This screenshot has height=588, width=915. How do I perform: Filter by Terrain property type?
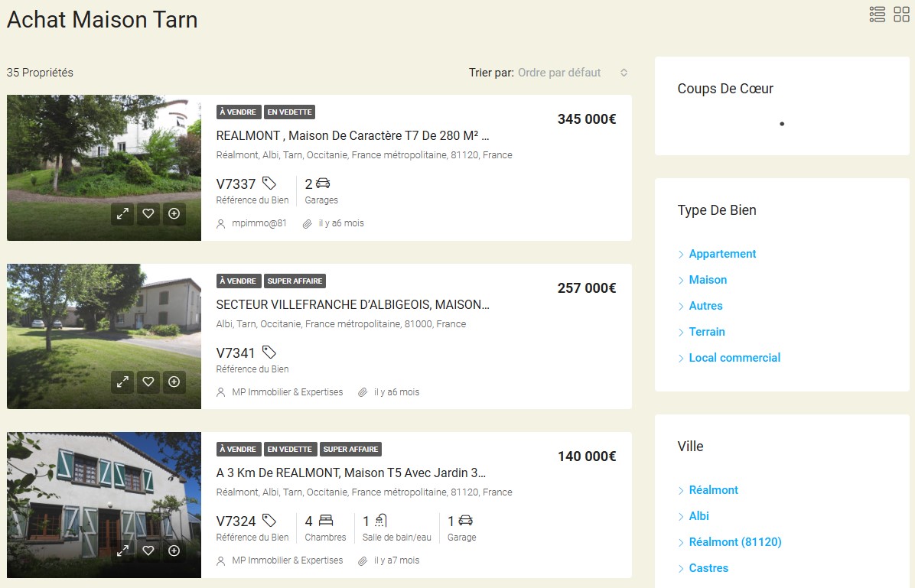pyautogui.click(x=707, y=331)
